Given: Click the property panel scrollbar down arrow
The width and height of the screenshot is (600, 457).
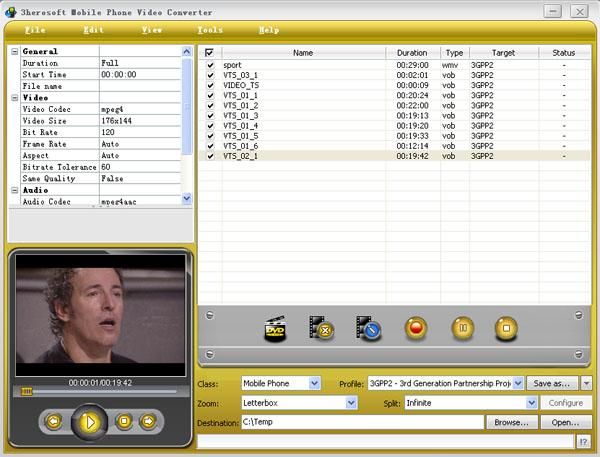Looking at the screenshot, I should point(187,198).
